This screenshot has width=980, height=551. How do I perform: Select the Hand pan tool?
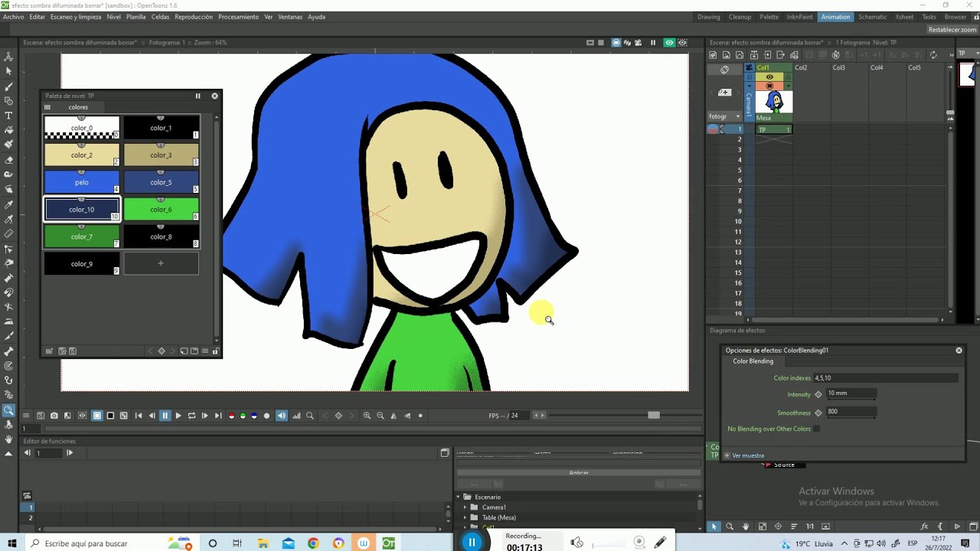click(x=8, y=439)
